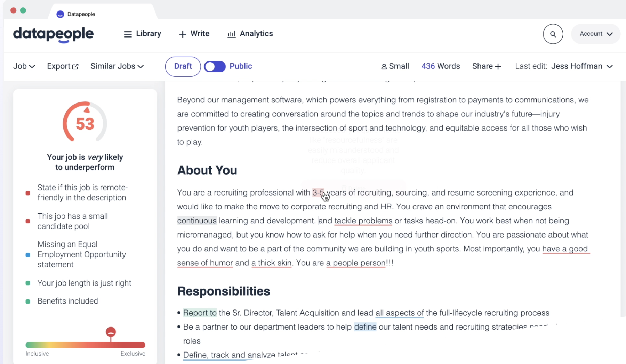Click the Library hamburger icon
626x364 pixels.
[128, 34]
